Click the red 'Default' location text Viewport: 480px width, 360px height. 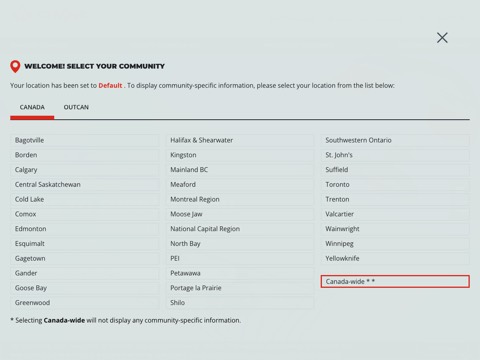pyautogui.click(x=110, y=86)
